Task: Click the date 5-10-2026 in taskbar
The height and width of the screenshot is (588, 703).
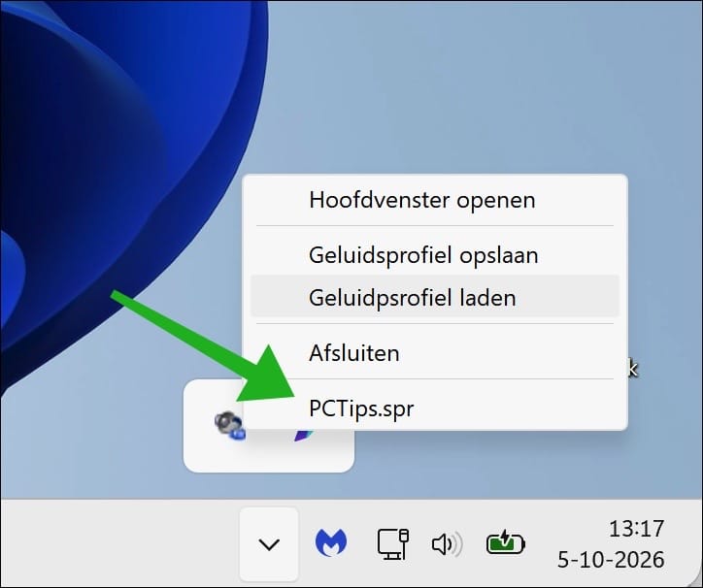Action: [x=611, y=560]
